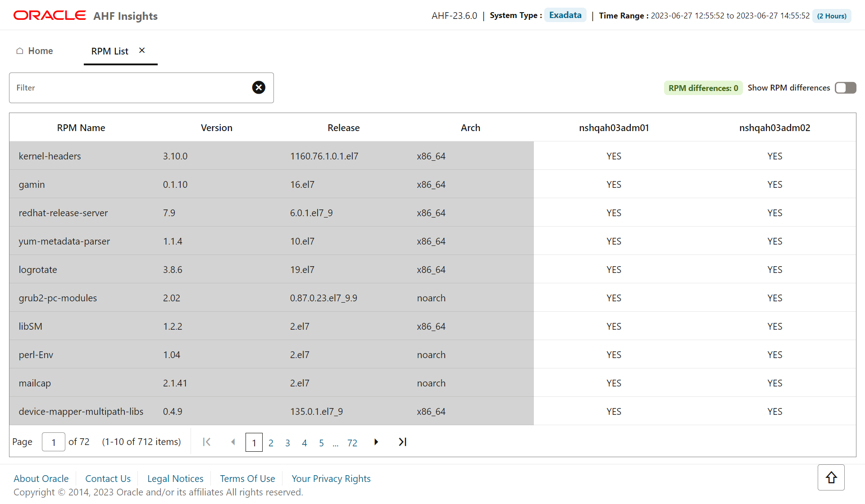Viewport: 865px width, 504px height.
Task: Toggle Show RPM differences switch
Action: [845, 88]
